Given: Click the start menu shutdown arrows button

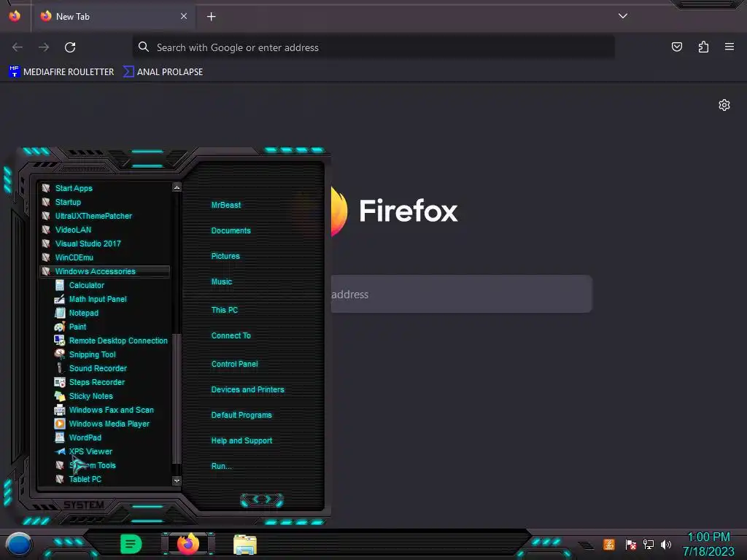Looking at the screenshot, I should pos(262,499).
